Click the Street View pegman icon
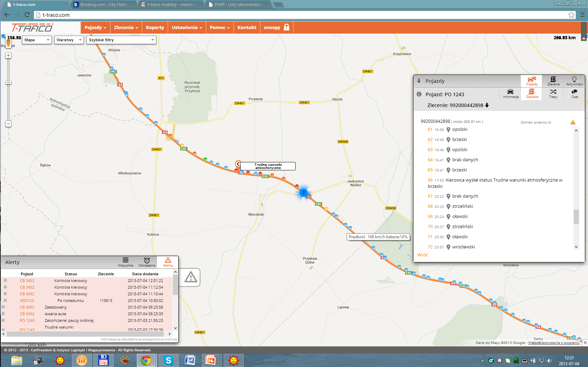This screenshot has width=588, height=367. point(8,43)
